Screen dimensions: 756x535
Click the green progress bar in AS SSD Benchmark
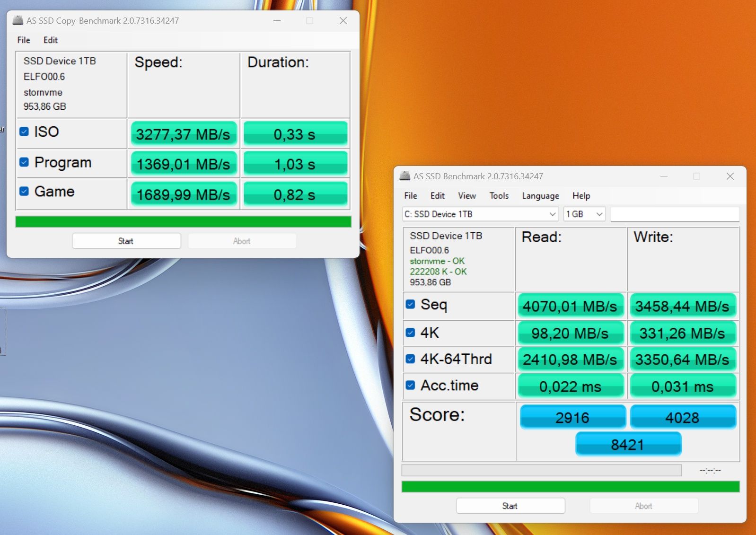pos(571,487)
